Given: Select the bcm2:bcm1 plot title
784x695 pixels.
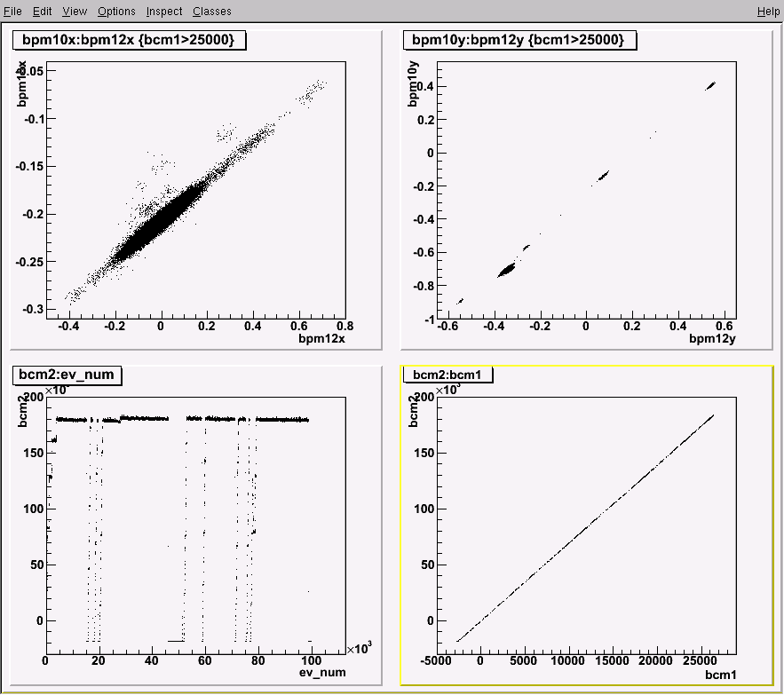Looking at the screenshot, I should (447, 375).
